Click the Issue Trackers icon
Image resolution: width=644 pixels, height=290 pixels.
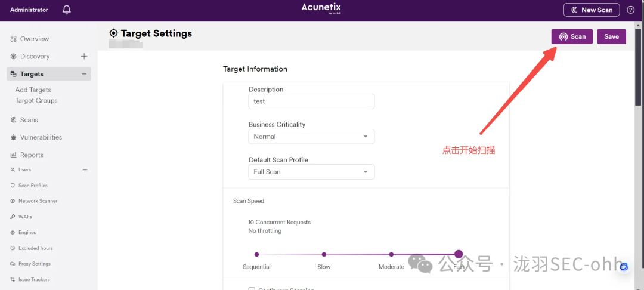click(x=13, y=279)
